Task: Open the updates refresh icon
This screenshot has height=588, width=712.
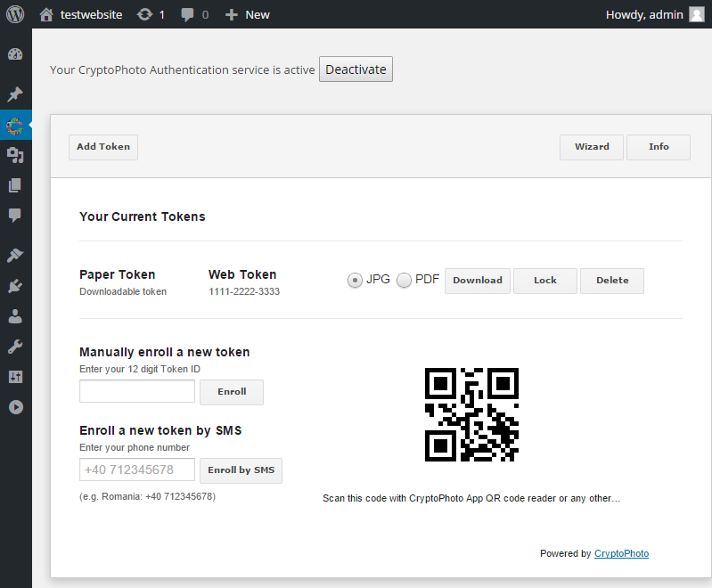Action: 145,14
